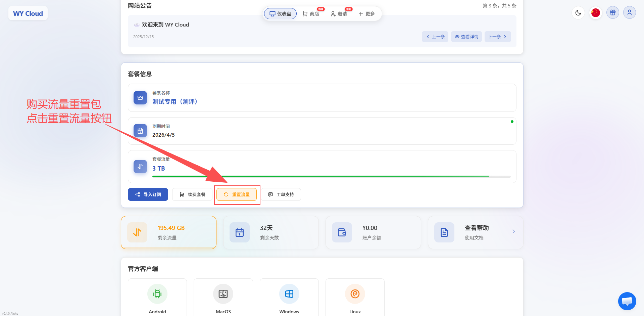Switch to the 仪表盘 dashboard tab
Image resolution: width=644 pixels, height=316 pixels.
[280, 14]
